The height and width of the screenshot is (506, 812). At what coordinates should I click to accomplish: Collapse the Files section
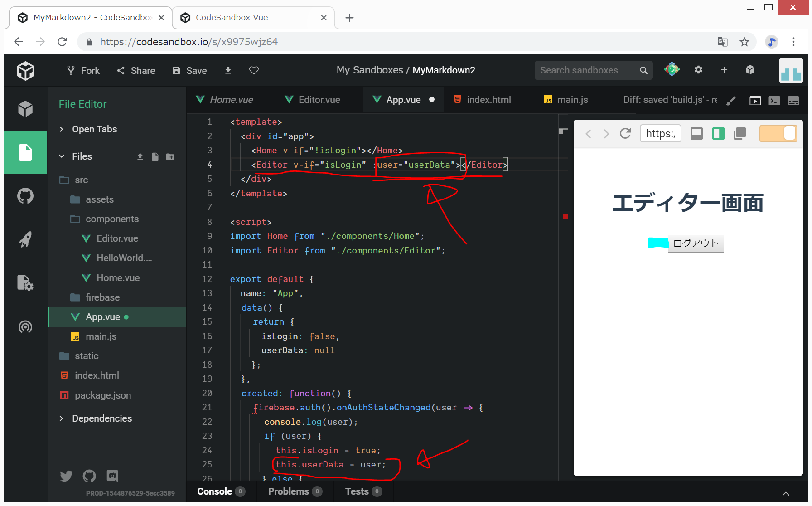[x=82, y=156]
